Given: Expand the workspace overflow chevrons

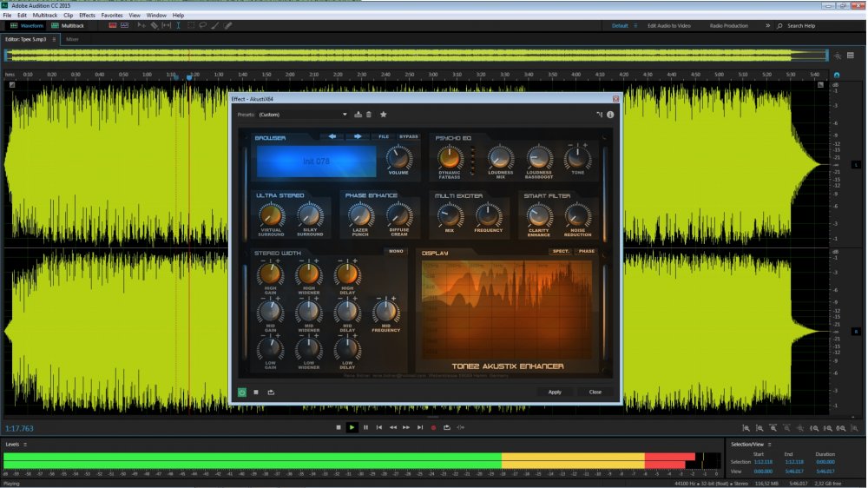Looking at the screenshot, I should tap(768, 25).
